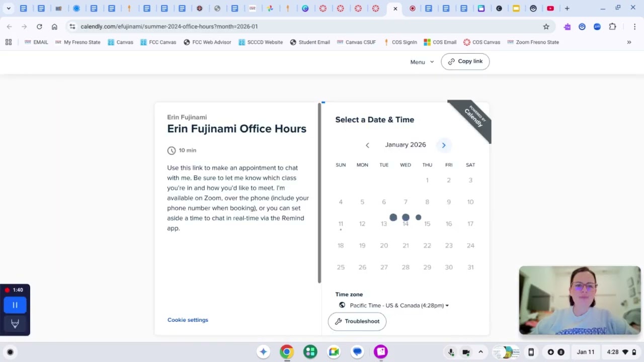The width and height of the screenshot is (644, 362).
Task: Open the Student Email bookmark
Action: (310, 42)
